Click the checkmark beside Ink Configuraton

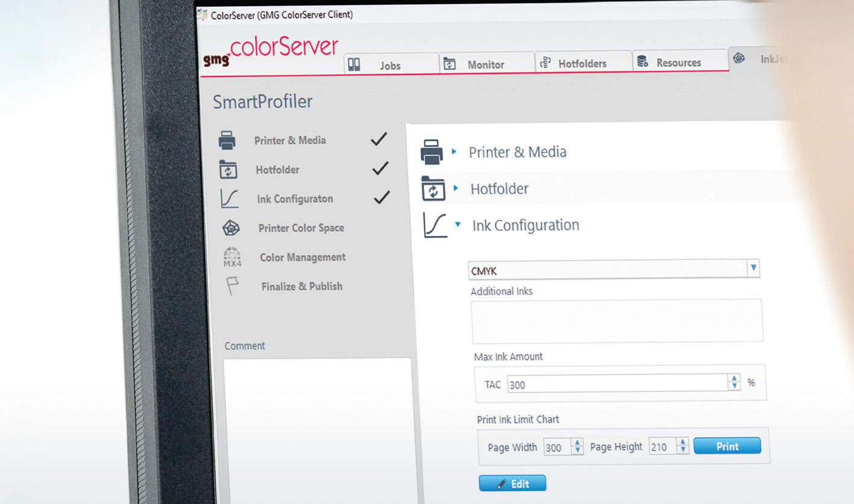pyautogui.click(x=382, y=198)
